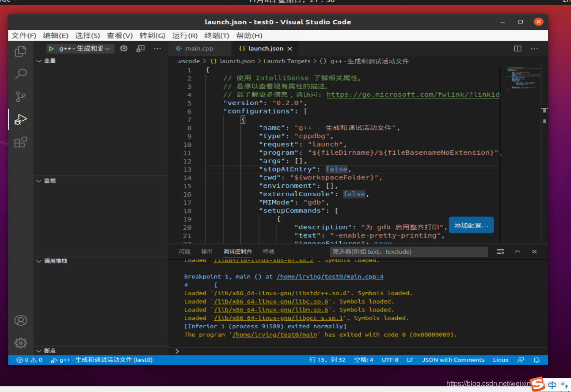571x392 pixels.
Task: Click status bar g++ debug configuration (test0)
Action: point(102,360)
